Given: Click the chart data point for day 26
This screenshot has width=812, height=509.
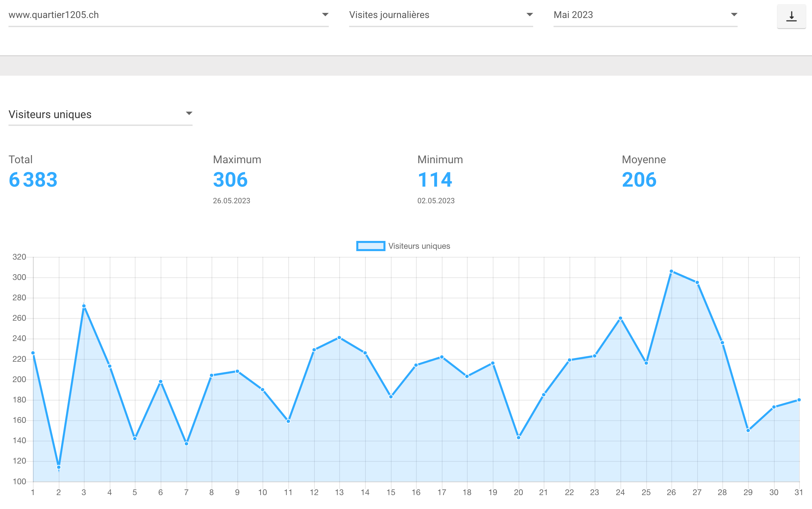Looking at the screenshot, I should [671, 271].
